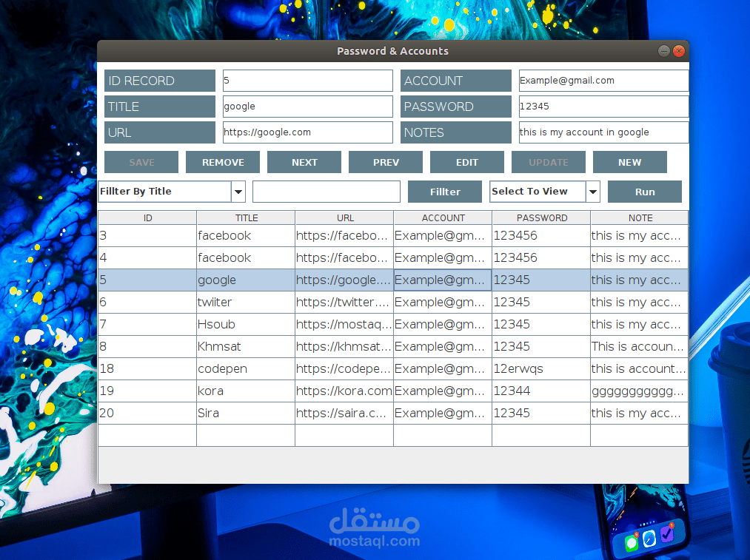Click the greyed-out UPDATE button
Image resolution: width=750 pixels, height=560 pixels.
(x=548, y=162)
